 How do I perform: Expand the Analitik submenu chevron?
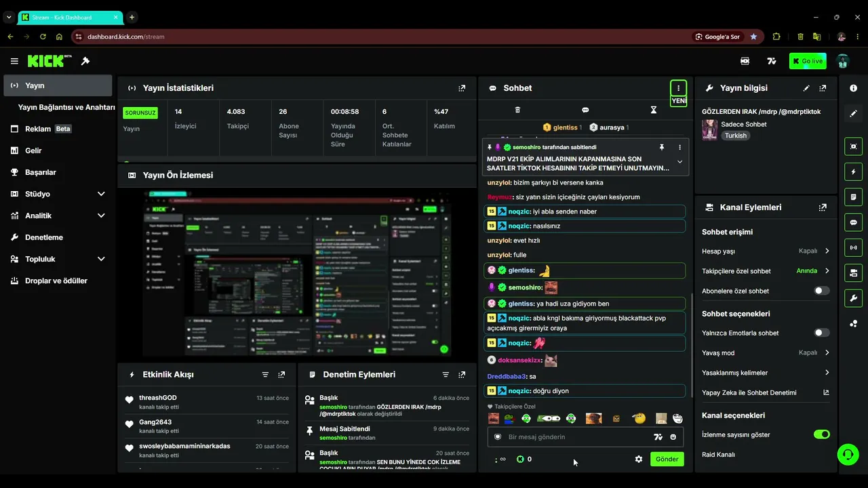pos(101,216)
